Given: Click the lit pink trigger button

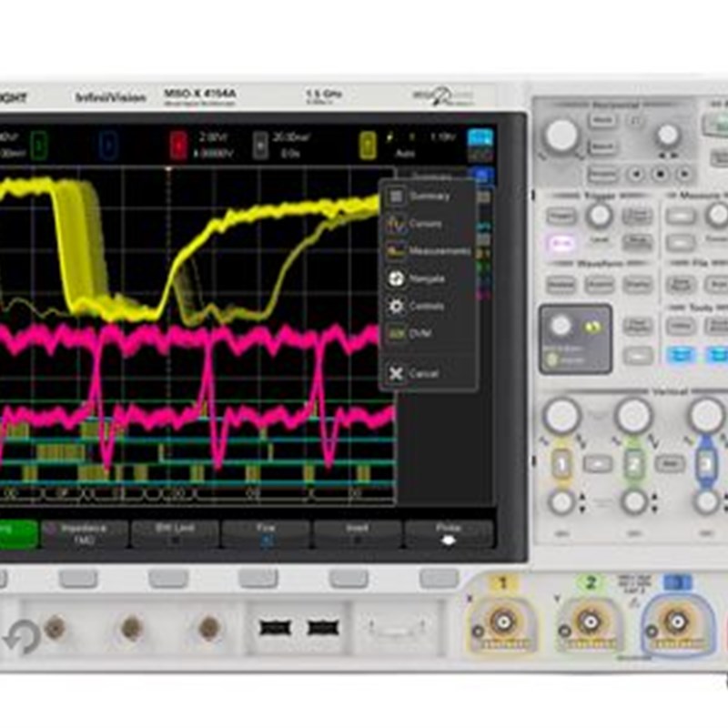Looking at the screenshot, I should [561, 243].
